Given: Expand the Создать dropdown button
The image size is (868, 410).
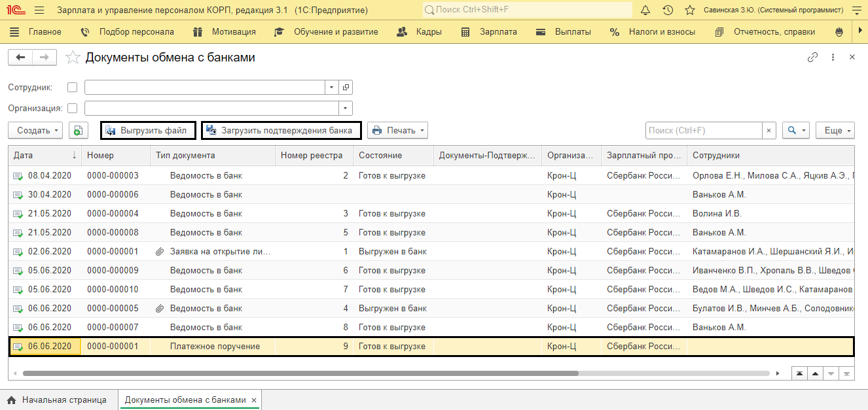Looking at the screenshot, I should pyautogui.click(x=35, y=130).
